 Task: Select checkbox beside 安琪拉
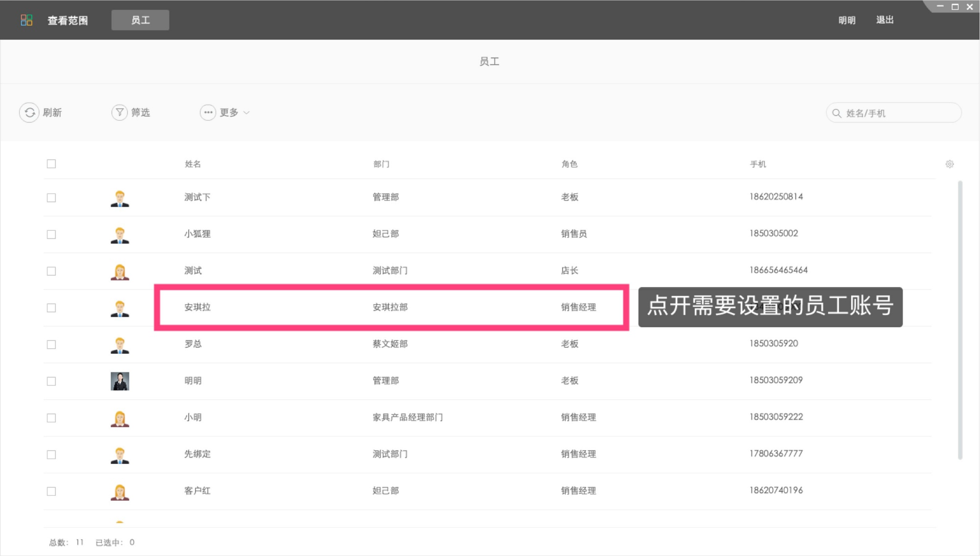[51, 308]
